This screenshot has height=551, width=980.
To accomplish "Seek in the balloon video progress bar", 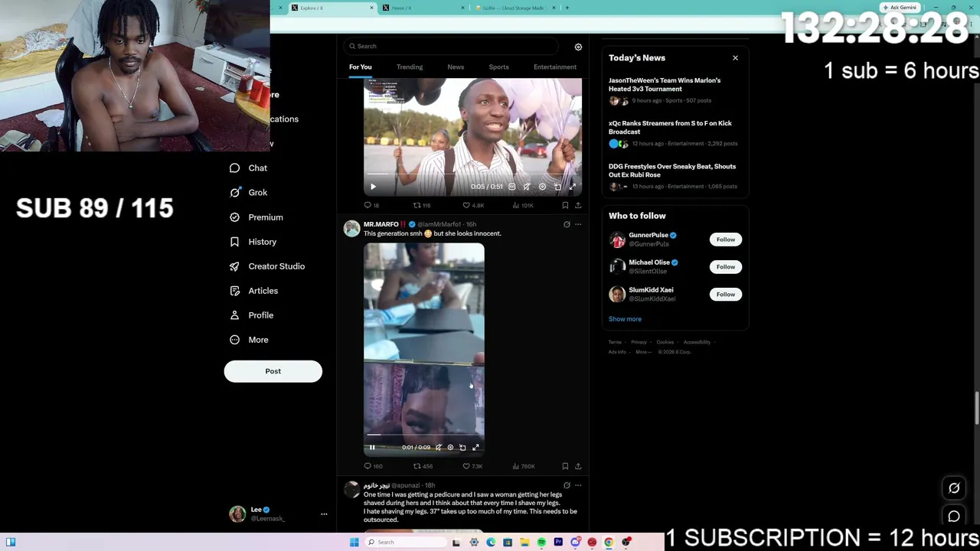I will coord(473,175).
